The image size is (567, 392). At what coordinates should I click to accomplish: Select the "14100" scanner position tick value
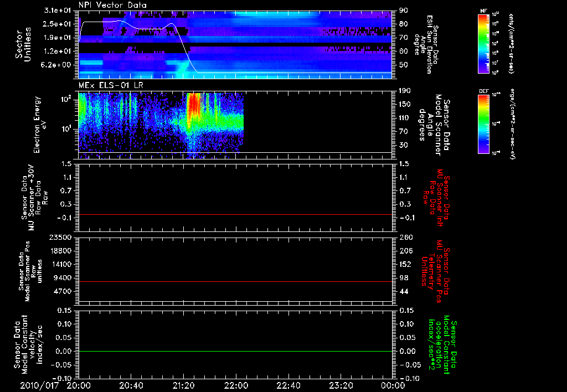click(x=60, y=264)
